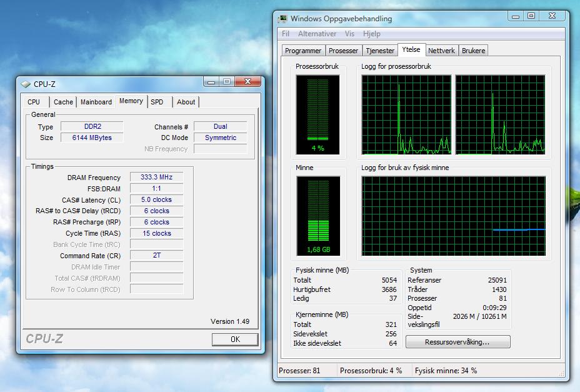Image resolution: width=580 pixels, height=392 pixels.
Task: Click the Cycle Time value 15 clocks
Action: tap(156, 233)
